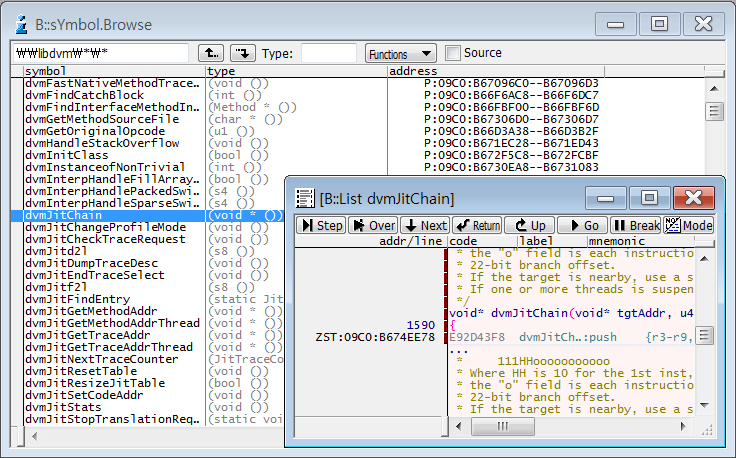Click the Next instruction button
The image size is (736, 458).
tap(425, 225)
